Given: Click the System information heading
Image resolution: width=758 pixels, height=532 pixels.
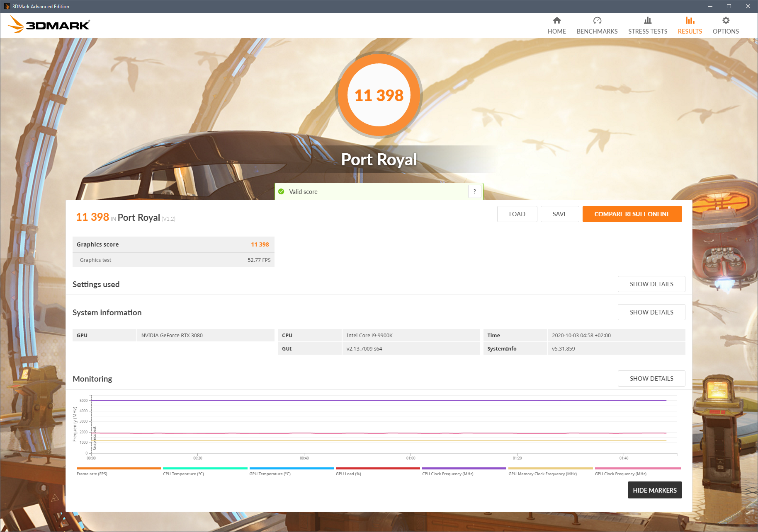Looking at the screenshot, I should [x=107, y=312].
